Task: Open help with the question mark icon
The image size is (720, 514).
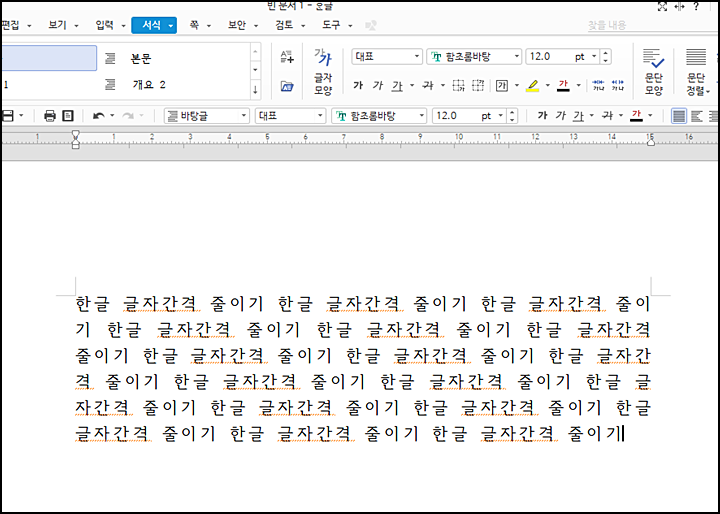Action: [x=696, y=6]
